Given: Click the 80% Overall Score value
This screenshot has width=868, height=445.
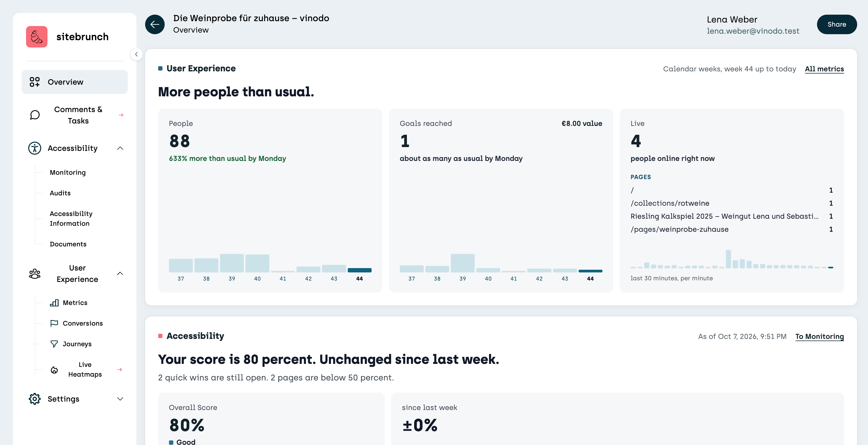Looking at the screenshot, I should (x=187, y=425).
